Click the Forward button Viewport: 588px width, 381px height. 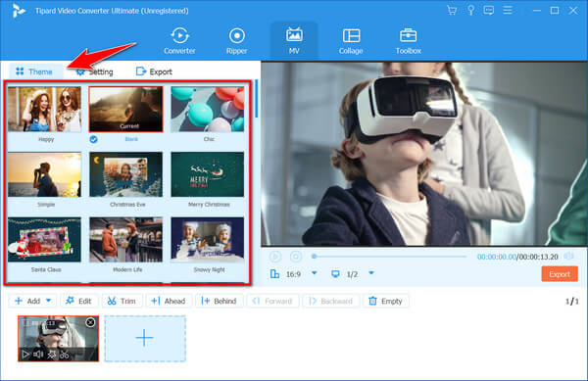pos(272,301)
